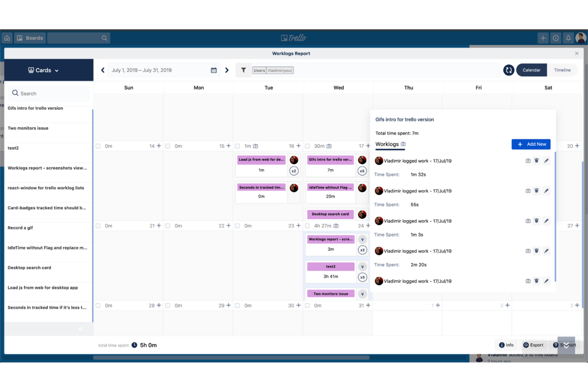Toggle checkbox for day 14
The height and width of the screenshot is (392, 588).
(x=98, y=146)
